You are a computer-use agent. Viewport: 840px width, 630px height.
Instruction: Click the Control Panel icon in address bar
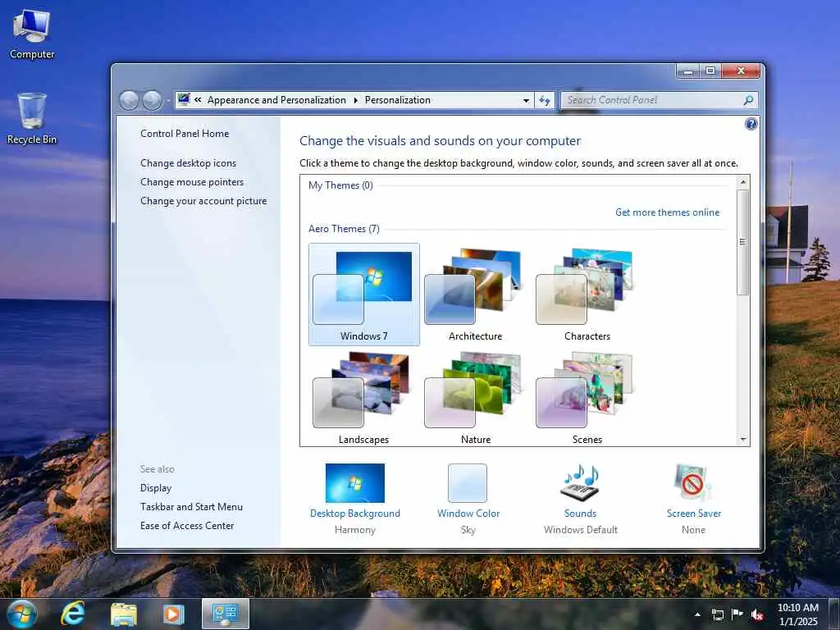pyautogui.click(x=184, y=99)
